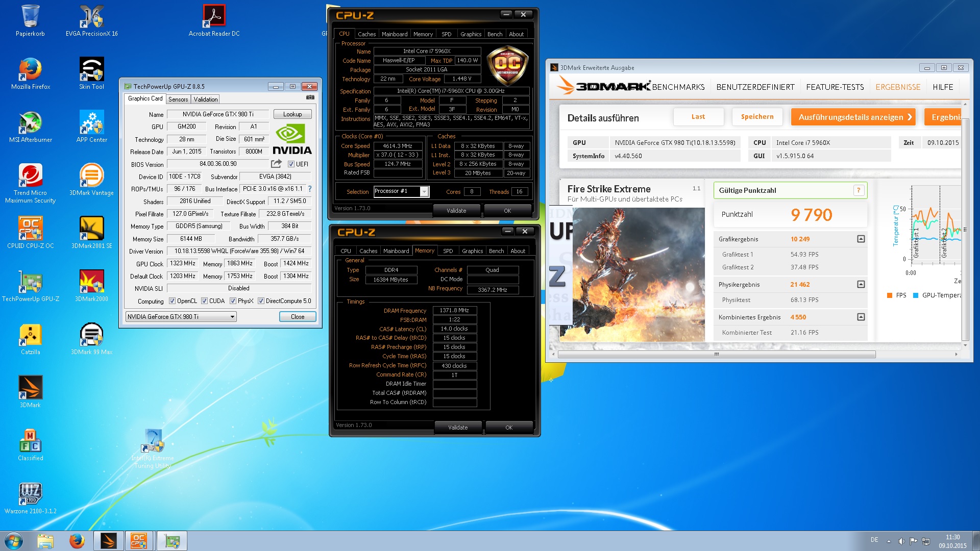Launch 3DMark2000 desktop icon

coord(92,286)
